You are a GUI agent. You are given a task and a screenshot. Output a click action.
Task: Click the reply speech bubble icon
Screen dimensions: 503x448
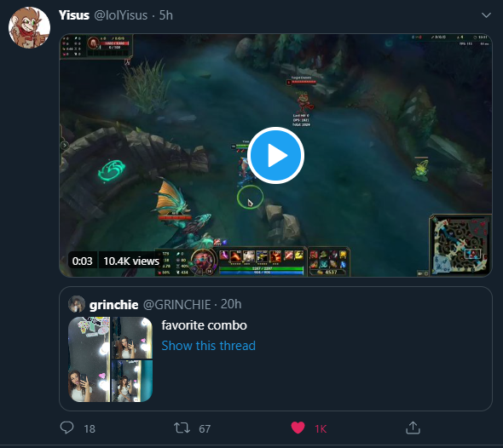(x=66, y=428)
